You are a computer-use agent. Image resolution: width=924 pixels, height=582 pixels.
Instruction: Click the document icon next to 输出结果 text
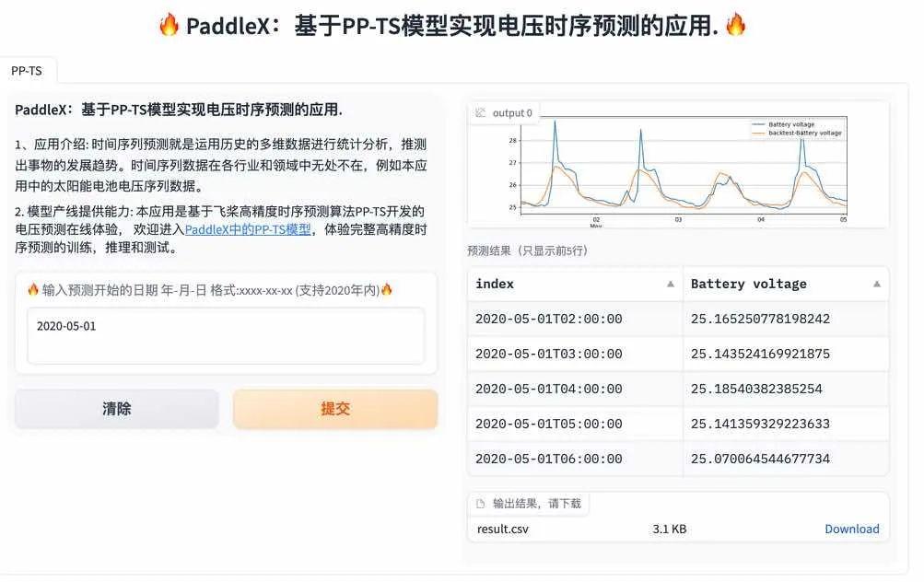[x=480, y=503]
